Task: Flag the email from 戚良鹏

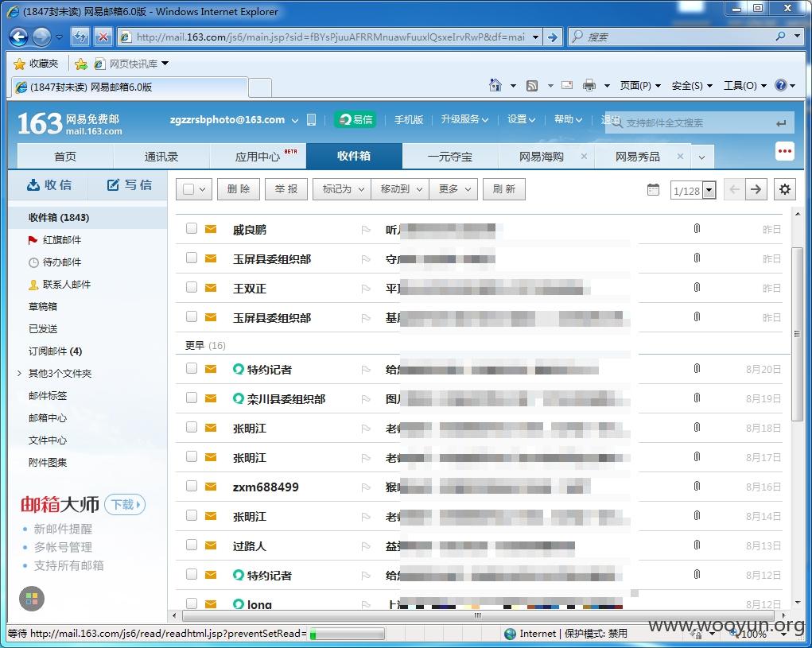Action: (366, 230)
